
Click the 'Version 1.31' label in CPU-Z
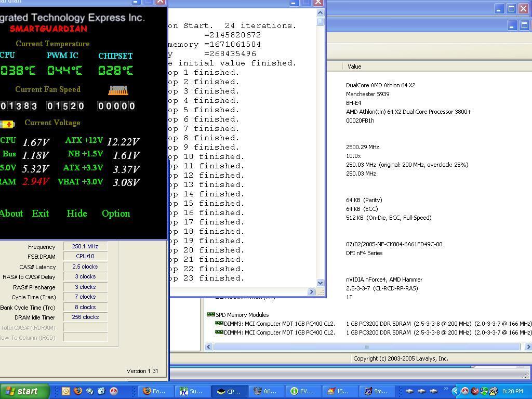point(142,371)
